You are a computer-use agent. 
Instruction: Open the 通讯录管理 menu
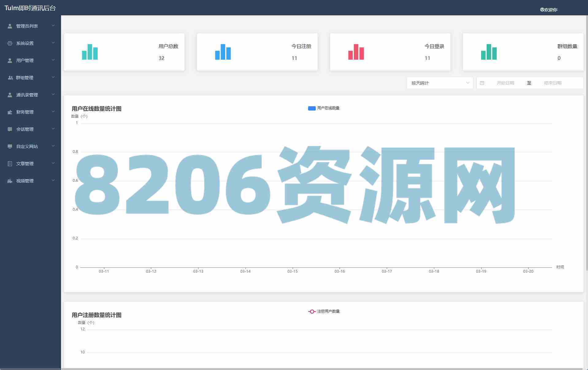[x=30, y=95]
